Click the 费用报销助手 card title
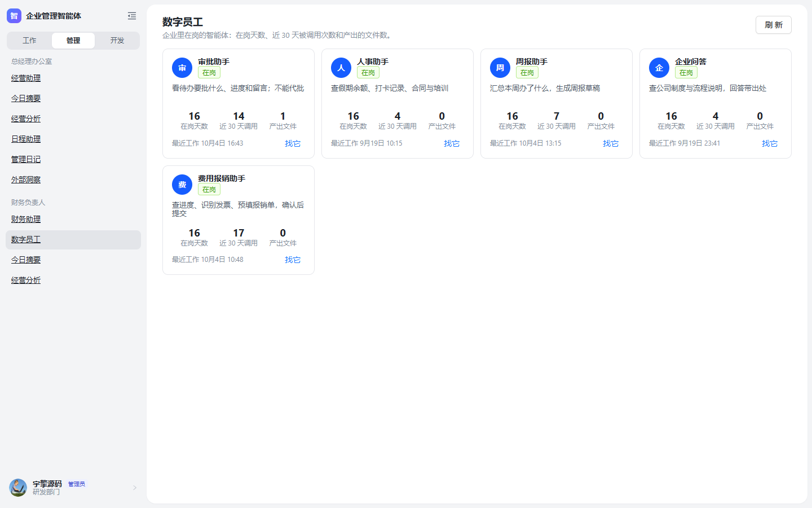The height and width of the screenshot is (508, 812). point(222,178)
